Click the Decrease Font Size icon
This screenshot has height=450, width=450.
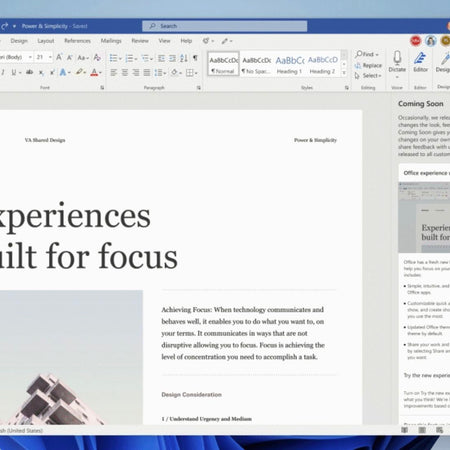[70, 58]
